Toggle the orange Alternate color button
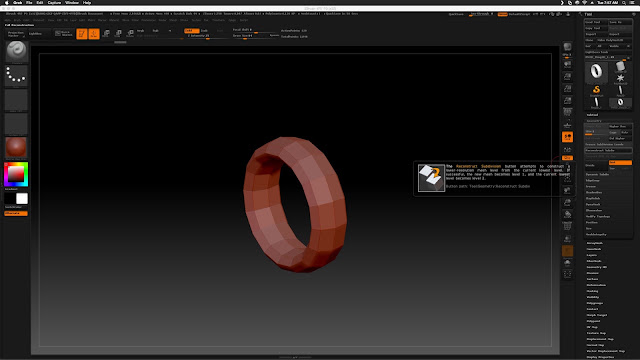The image size is (640, 360). 16,213
